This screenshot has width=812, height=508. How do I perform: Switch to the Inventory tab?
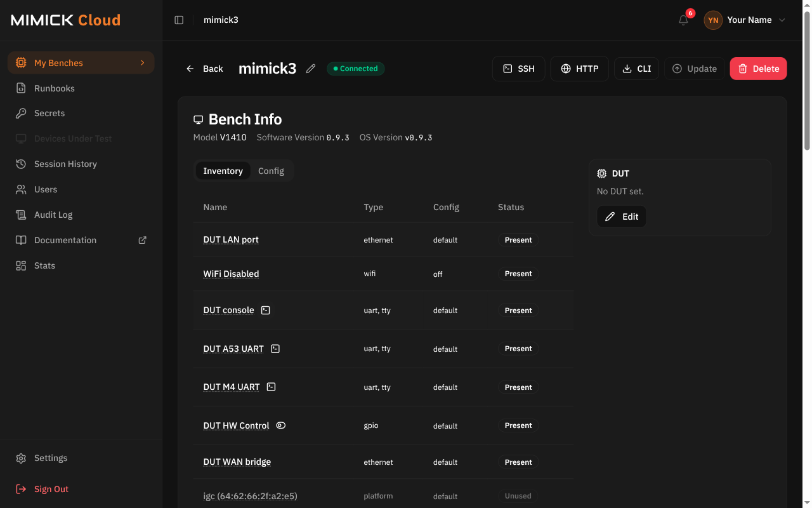tap(223, 171)
